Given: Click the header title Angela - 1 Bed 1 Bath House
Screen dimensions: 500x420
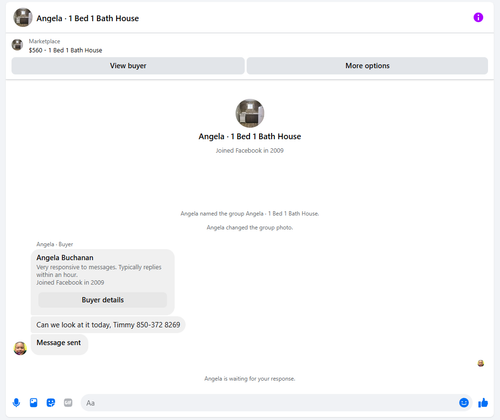Looking at the screenshot, I should (88, 18).
